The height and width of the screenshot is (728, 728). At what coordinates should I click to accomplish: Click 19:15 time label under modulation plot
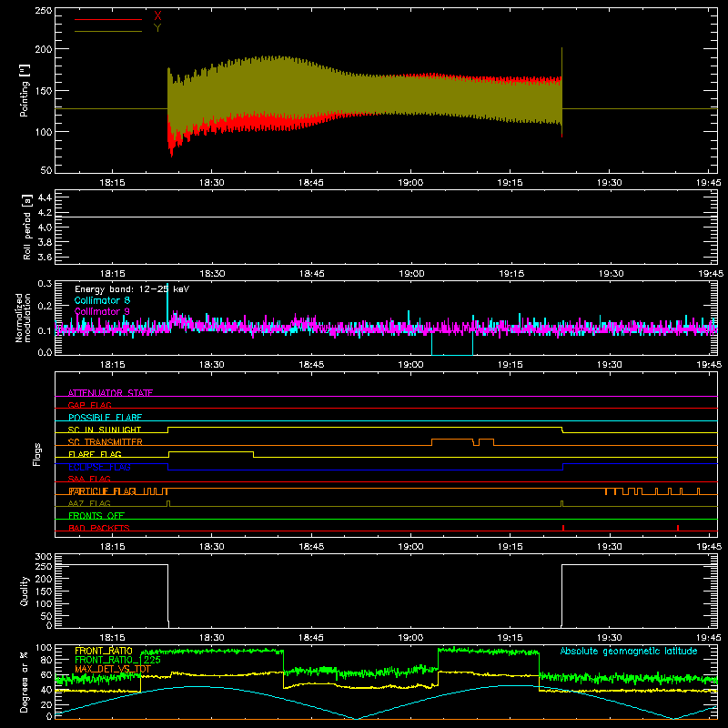[511, 365]
